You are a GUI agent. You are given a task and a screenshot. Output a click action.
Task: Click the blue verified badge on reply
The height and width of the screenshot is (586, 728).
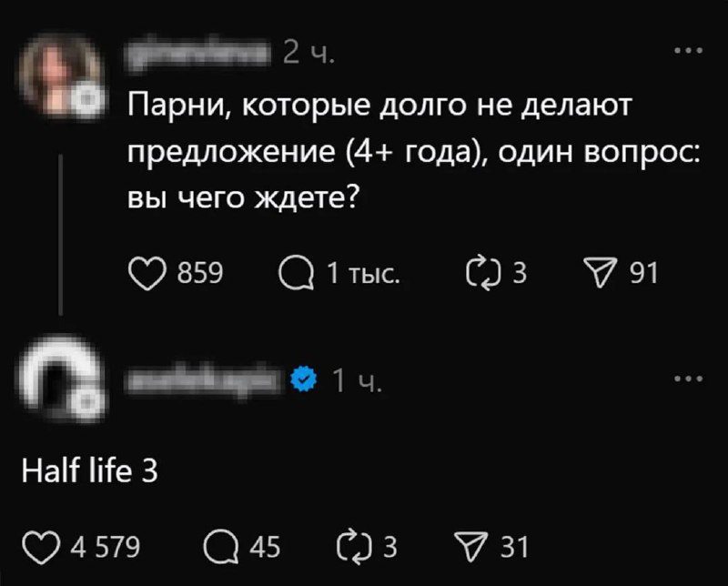(303, 379)
